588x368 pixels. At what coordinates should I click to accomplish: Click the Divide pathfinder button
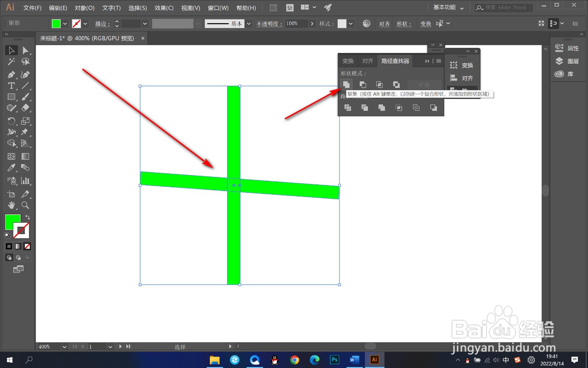point(347,107)
